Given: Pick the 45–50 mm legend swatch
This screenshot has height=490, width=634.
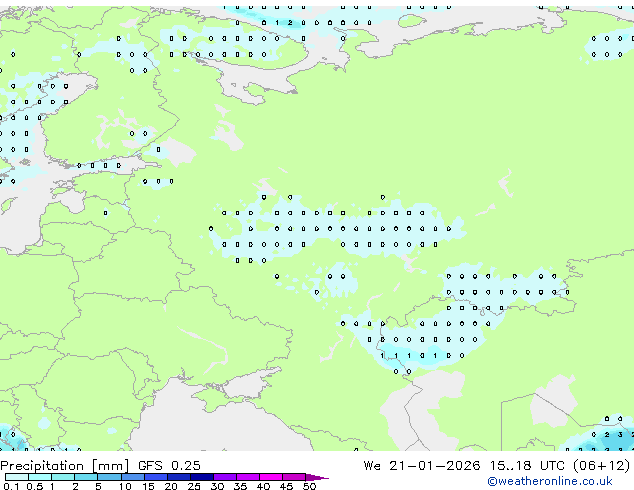Looking at the screenshot, I should coord(294,477).
